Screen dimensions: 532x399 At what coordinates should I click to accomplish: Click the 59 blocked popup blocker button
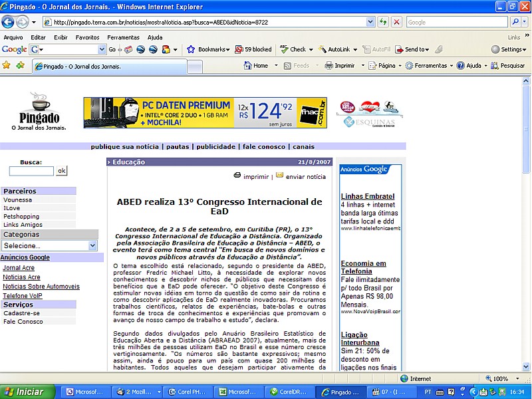tap(253, 49)
